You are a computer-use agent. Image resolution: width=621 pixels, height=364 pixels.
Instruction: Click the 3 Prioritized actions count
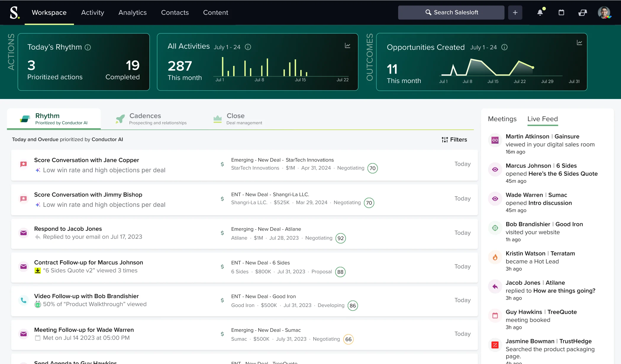coord(31,66)
